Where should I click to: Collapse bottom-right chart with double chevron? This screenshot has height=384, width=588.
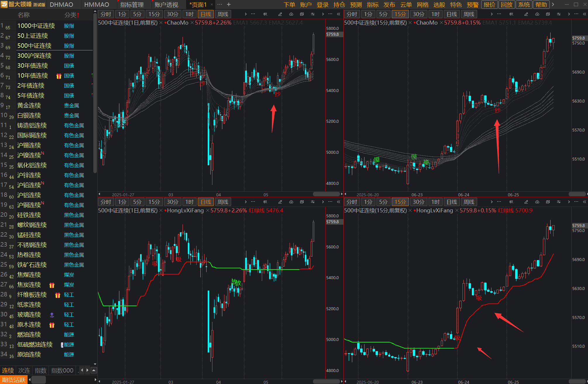[584, 202]
